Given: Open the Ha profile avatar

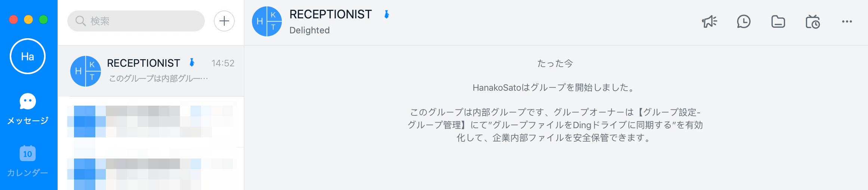Looking at the screenshot, I should tap(28, 56).
